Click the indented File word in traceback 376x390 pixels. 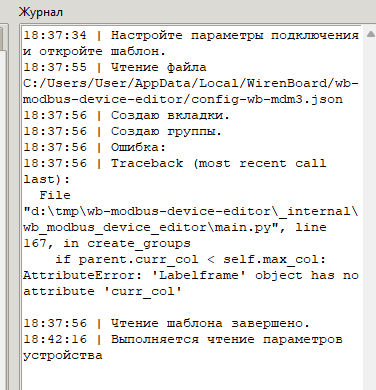[x=55, y=195]
